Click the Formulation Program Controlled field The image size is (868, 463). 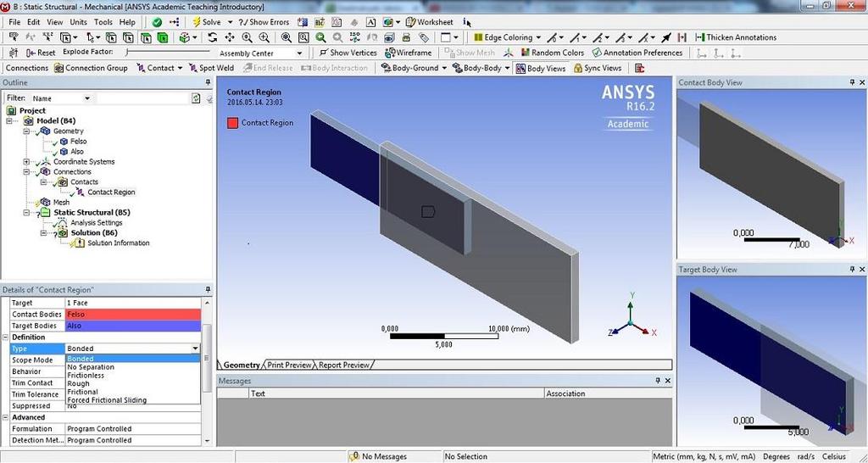point(133,429)
